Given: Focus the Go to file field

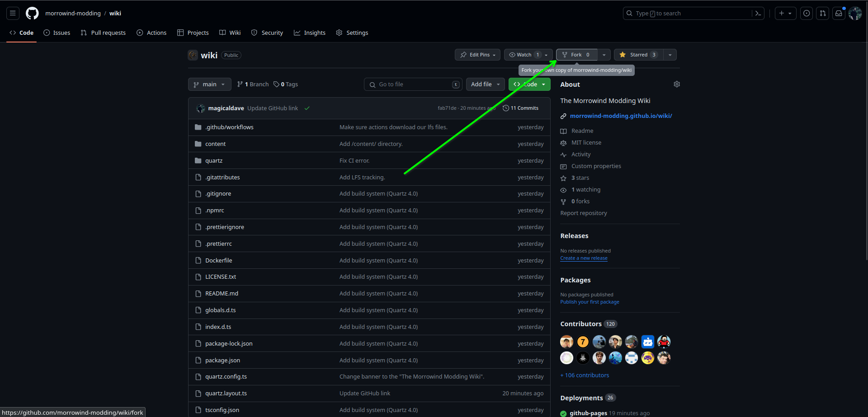Looking at the screenshot, I should (413, 84).
